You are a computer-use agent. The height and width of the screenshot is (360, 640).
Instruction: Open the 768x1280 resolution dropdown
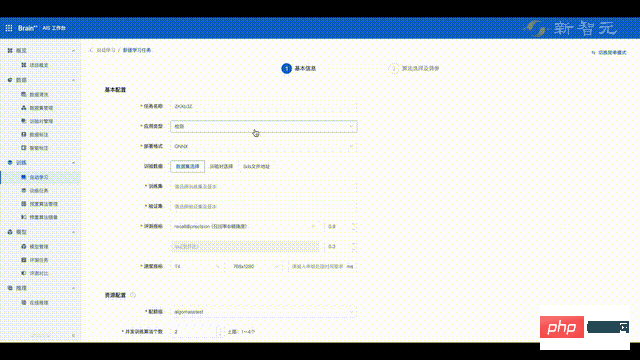[x=256, y=267]
